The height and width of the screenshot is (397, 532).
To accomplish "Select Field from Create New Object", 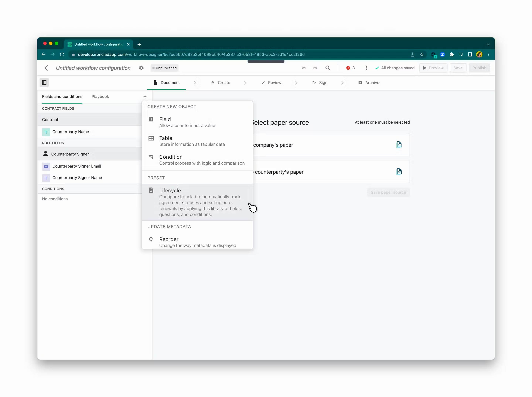I will coord(197,122).
